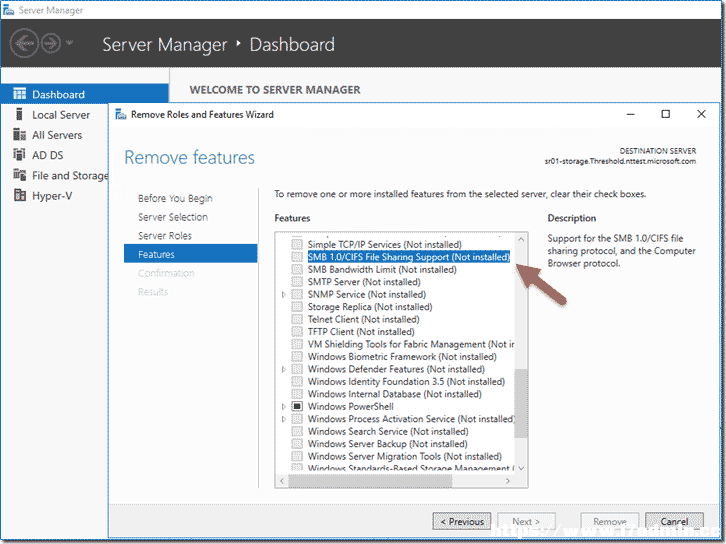
Task: Toggle Windows Process Activation Service checkbox
Action: [297, 419]
